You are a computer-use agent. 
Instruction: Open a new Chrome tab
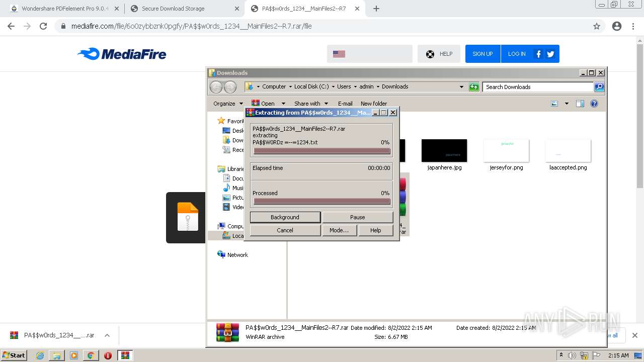(x=376, y=9)
